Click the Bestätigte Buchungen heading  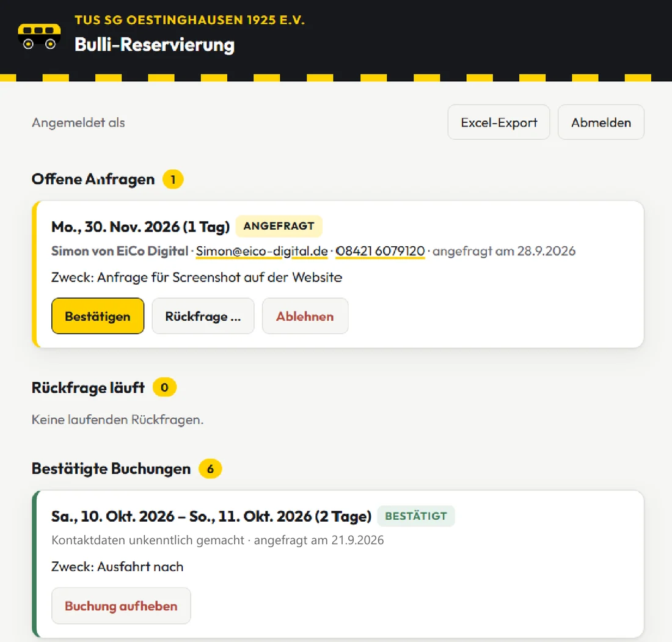click(x=111, y=469)
